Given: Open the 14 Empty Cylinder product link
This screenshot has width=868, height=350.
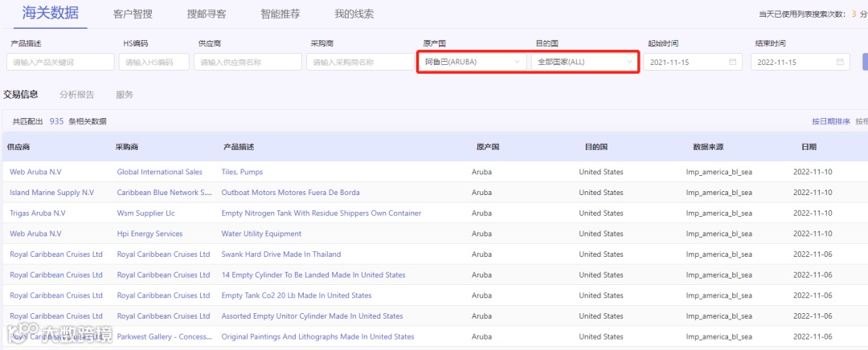Looking at the screenshot, I should click(313, 275).
